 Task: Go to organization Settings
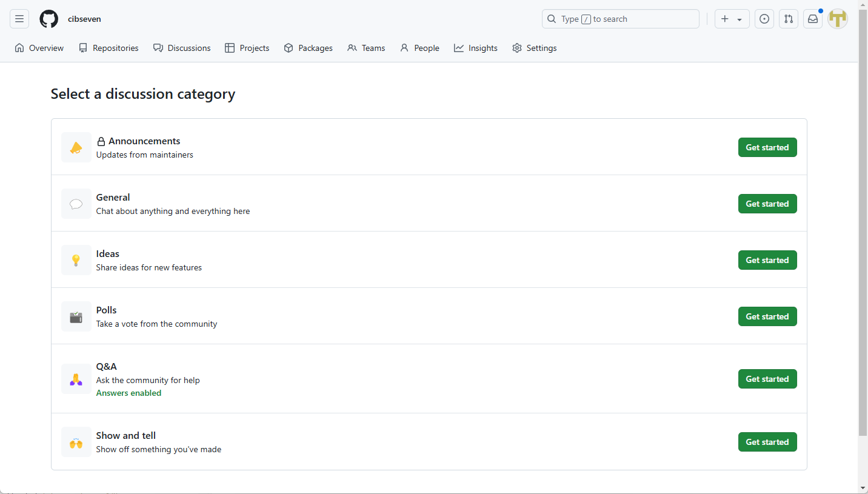[x=534, y=48]
